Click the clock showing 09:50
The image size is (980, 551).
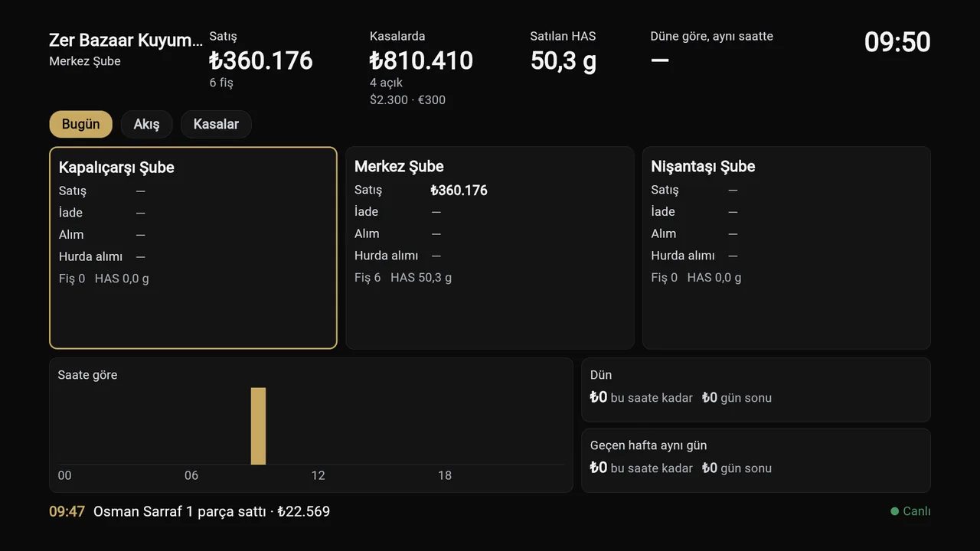(x=897, y=42)
